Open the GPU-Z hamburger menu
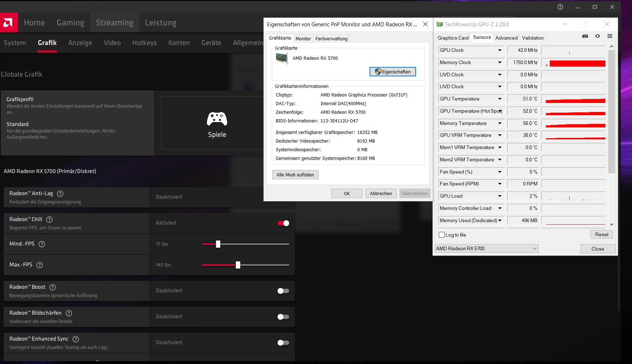This screenshot has width=632, height=364. (610, 36)
